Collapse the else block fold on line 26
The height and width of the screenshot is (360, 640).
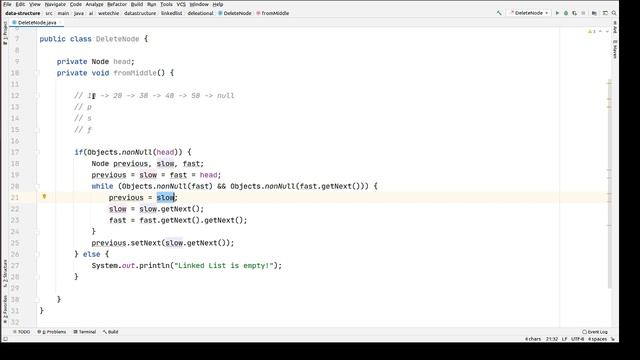(x=38, y=254)
